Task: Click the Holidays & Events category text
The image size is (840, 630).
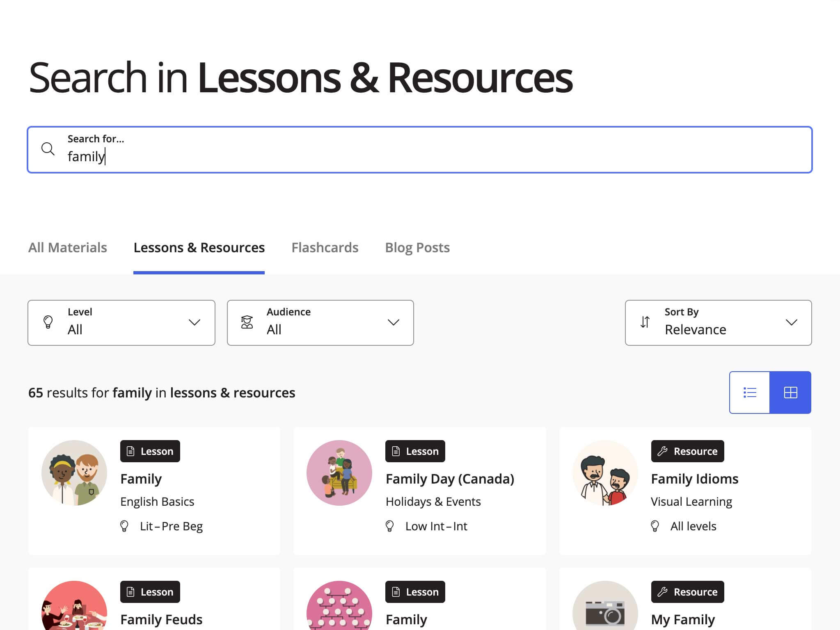Action: (x=433, y=502)
